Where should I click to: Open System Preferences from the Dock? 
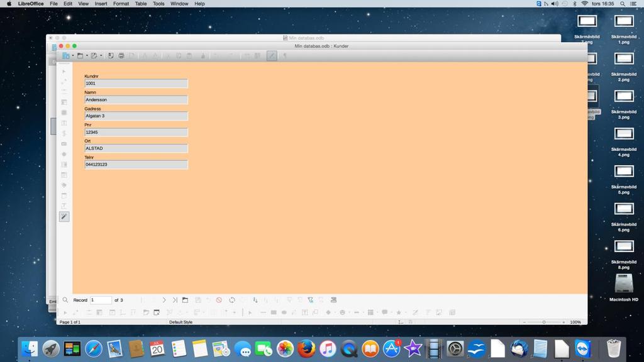[455, 349]
